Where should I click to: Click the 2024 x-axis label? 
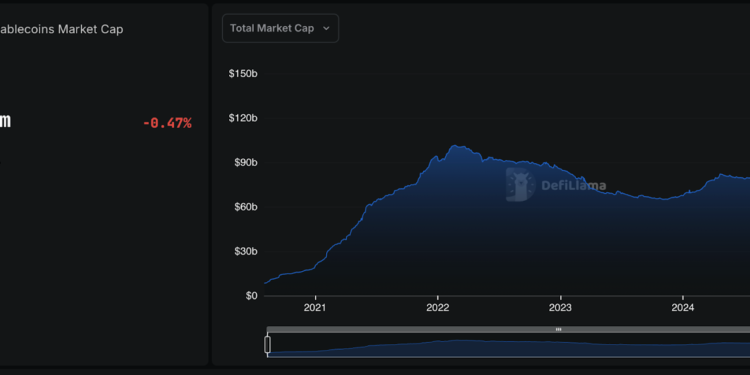[x=683, y=308]
